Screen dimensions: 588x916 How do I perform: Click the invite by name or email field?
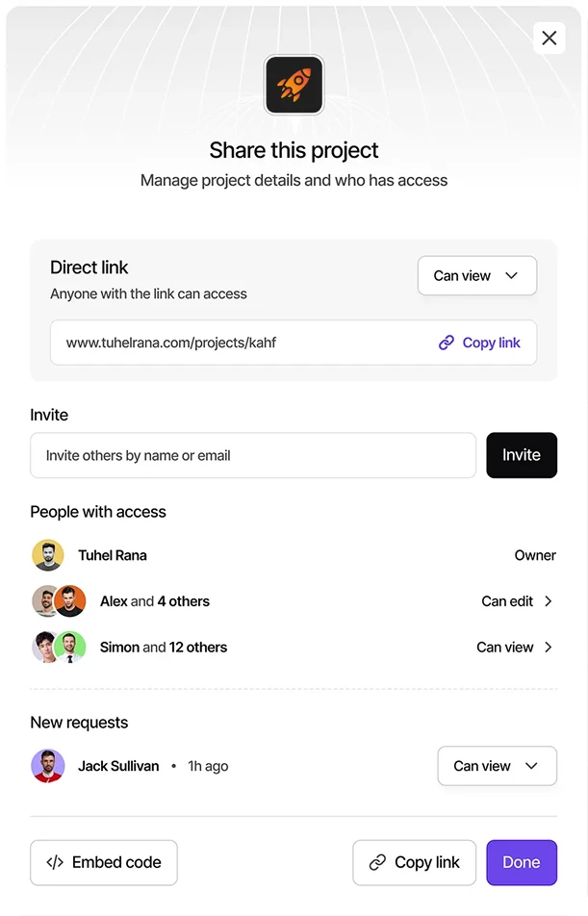[252, 455]
